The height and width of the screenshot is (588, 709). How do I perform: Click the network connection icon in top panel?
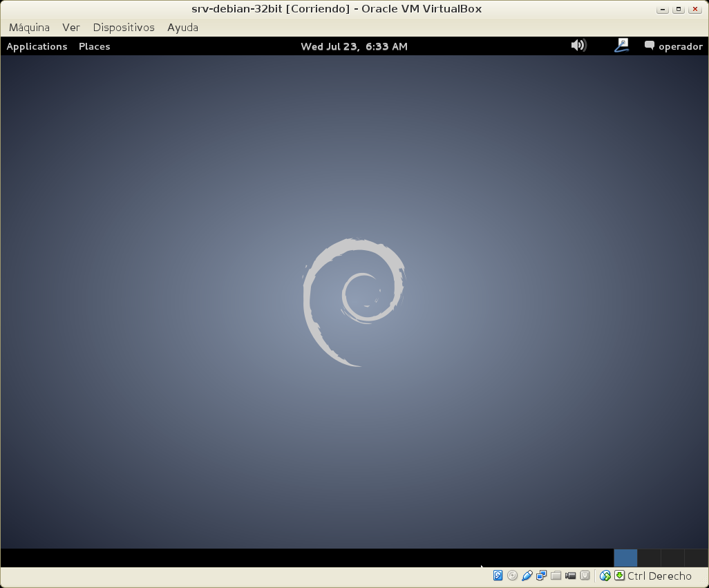tap(621, 46)
